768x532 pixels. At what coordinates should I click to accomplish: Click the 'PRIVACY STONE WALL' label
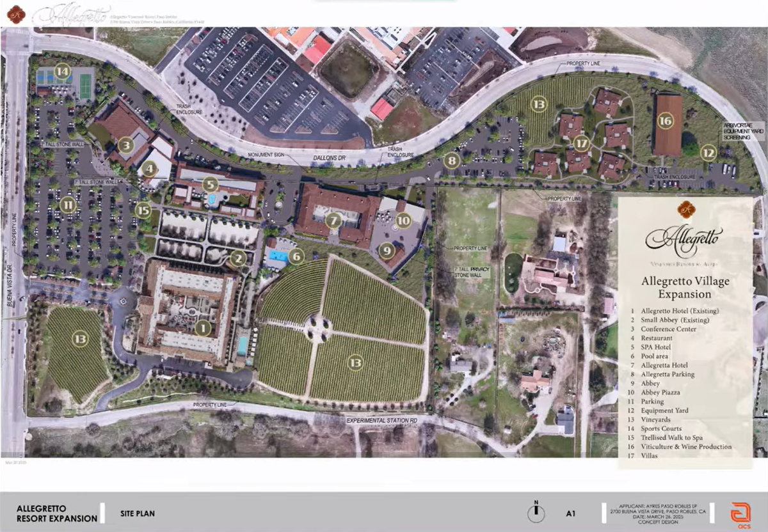point(471,273)
